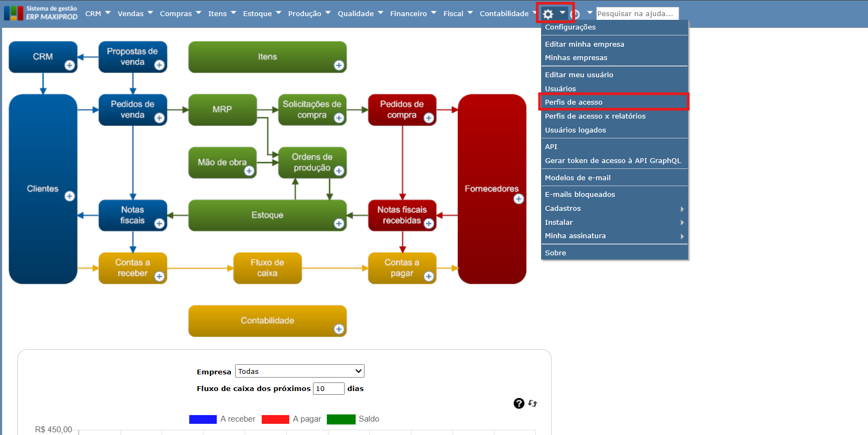Click the plus icon on Propostas de venda

point(159,65)
